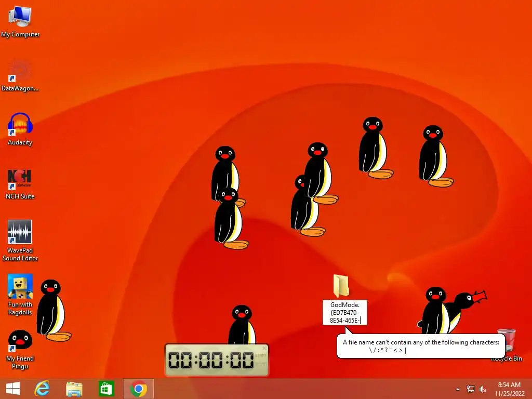The image size is (532, 399).
Task: Open the taskbar clock showing 8:54 AM
Action: (x=509, y=389)
